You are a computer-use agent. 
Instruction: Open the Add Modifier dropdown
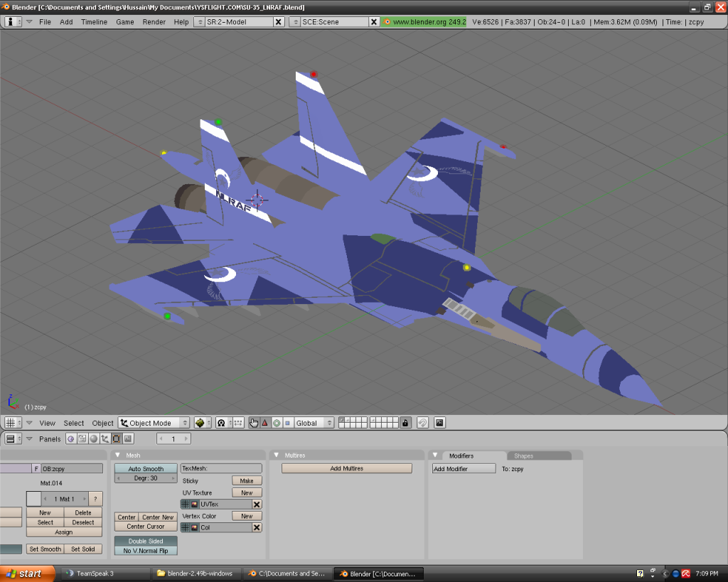464,469
